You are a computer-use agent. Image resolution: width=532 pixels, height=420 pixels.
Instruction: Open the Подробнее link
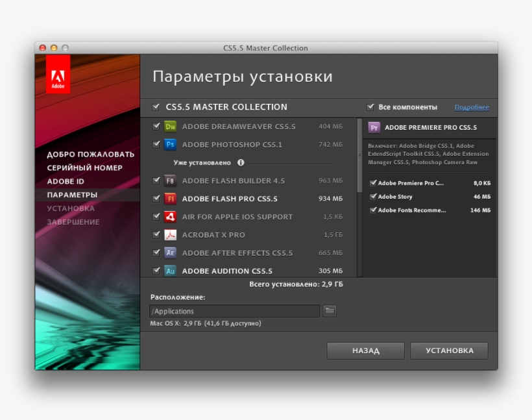472,106
